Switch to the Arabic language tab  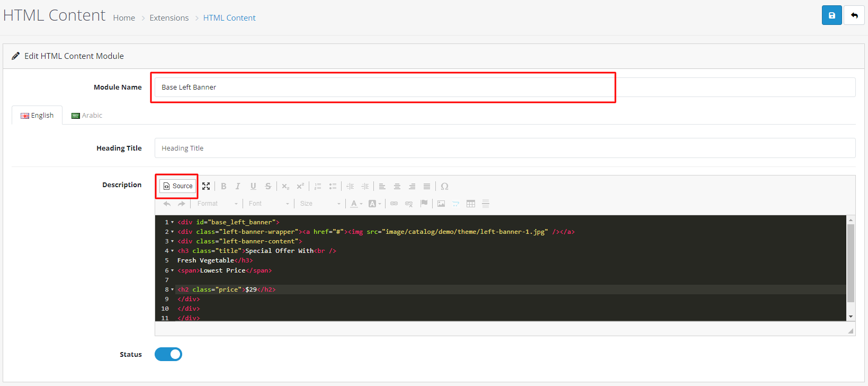pos(87,116)
